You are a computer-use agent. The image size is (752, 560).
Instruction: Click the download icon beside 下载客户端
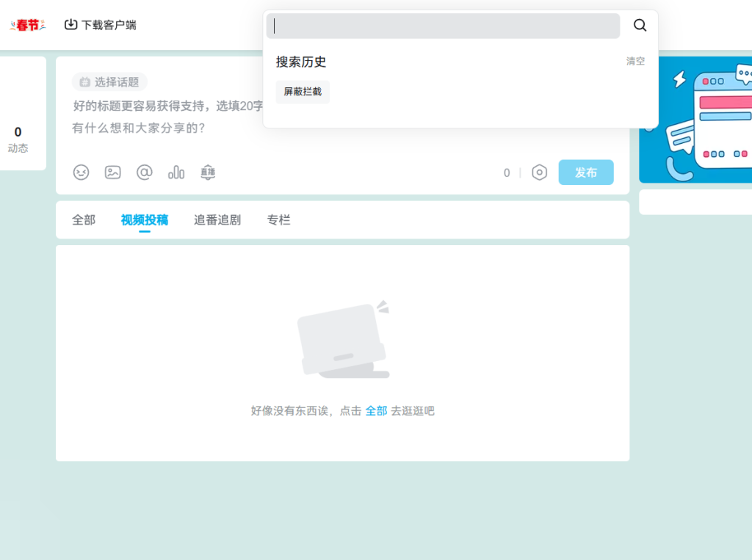(70, 25)
